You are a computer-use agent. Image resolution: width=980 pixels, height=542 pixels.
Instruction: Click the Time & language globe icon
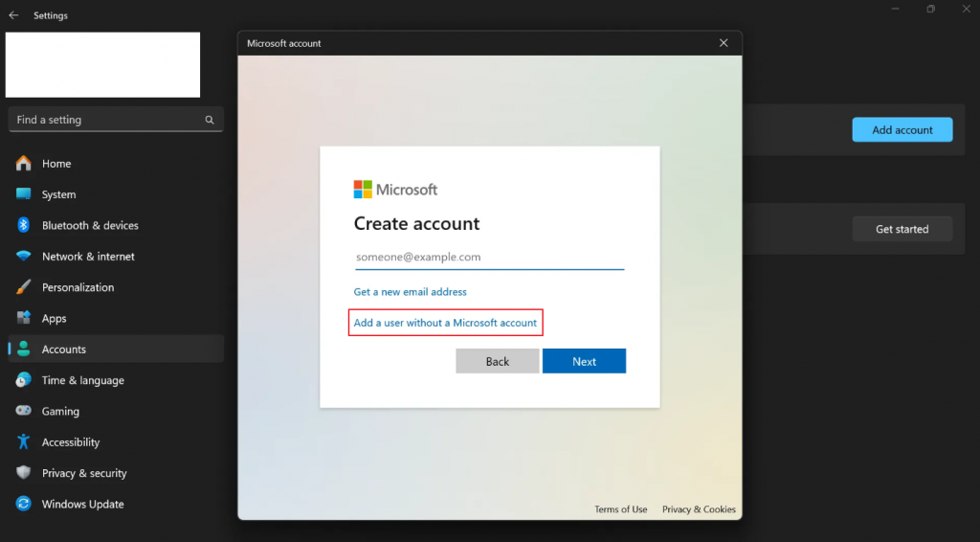[24, 379]
